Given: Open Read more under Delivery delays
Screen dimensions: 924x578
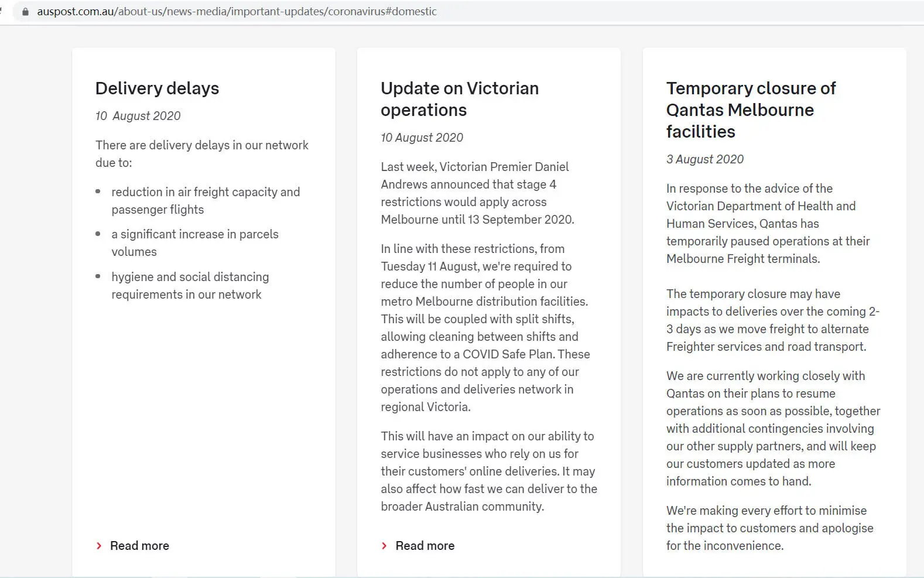Looking at the screenshot, I should pos(139,546).
